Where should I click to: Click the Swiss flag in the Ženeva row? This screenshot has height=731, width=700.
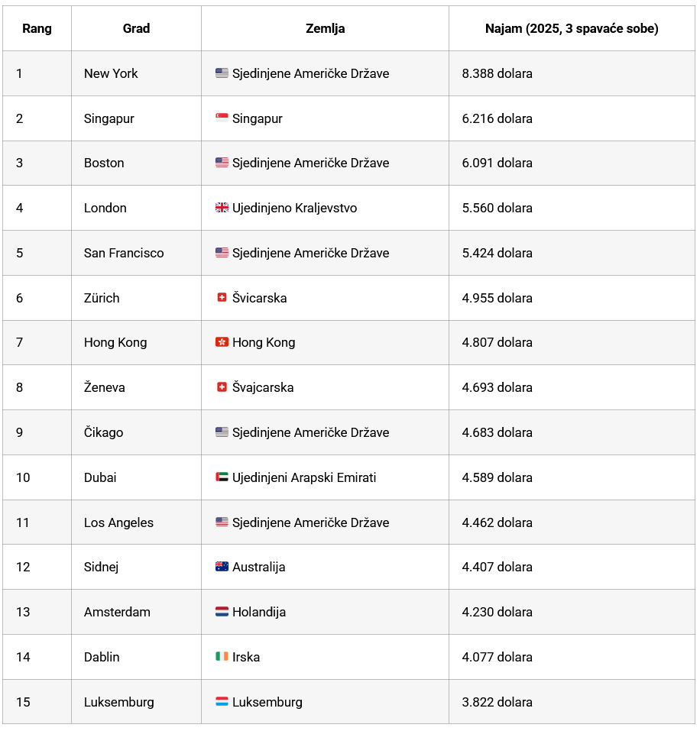coord(222,387)
